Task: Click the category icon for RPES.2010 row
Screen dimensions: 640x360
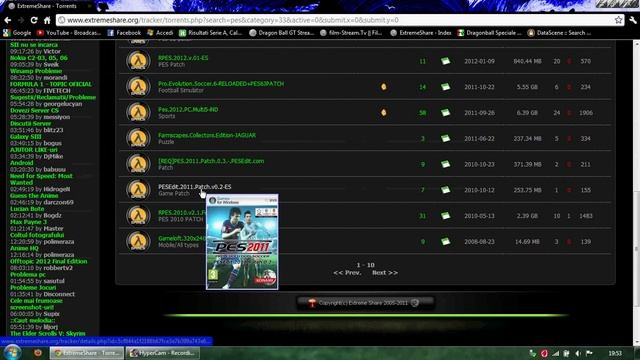Action: (138, 216)
